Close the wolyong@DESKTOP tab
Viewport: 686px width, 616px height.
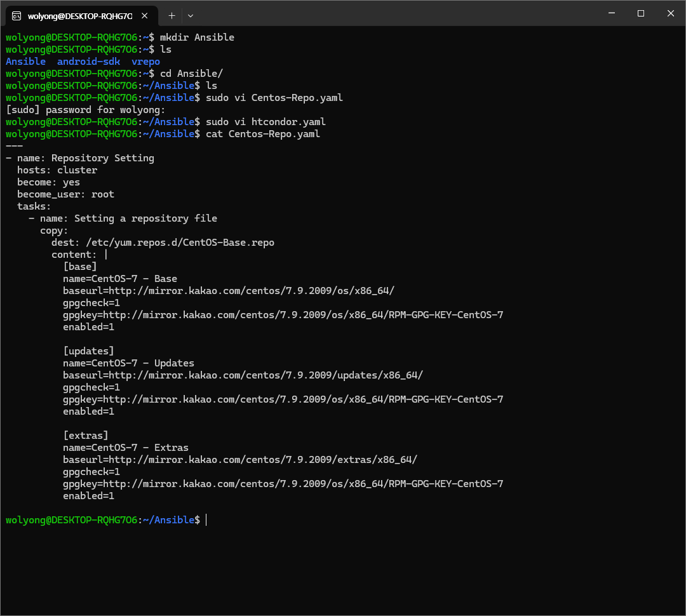(144, 15)
